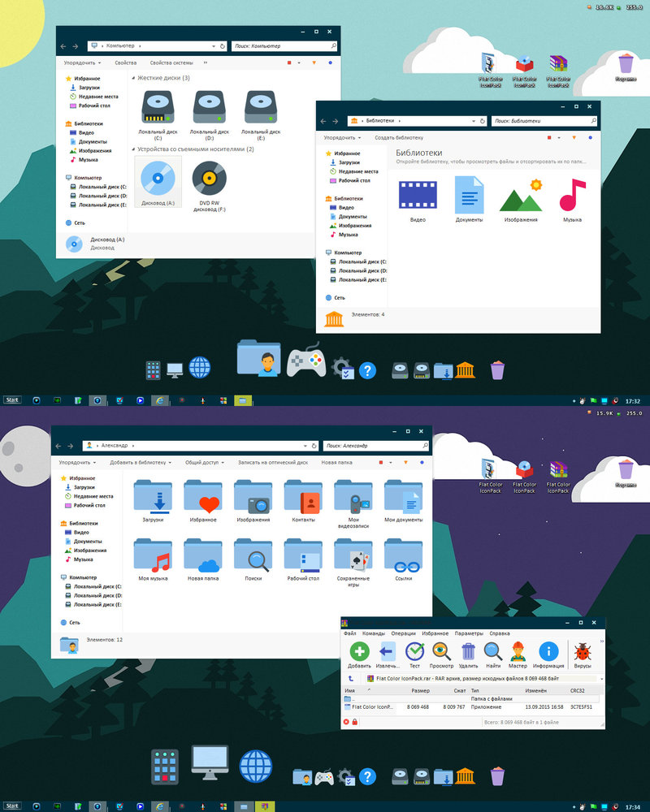Open the Найти (Find) search tool
Viewport: 650px width, 812px height.
[x=492, y=650]
